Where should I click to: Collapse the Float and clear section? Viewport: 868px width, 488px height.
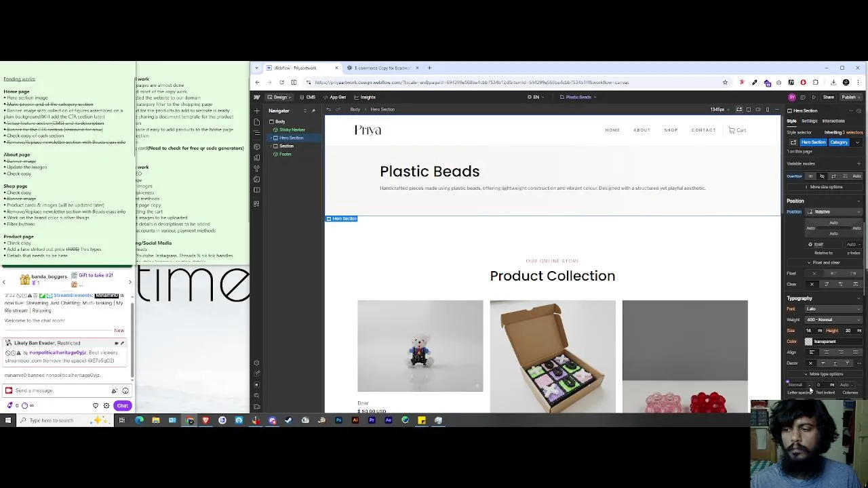tap(824, 262)
